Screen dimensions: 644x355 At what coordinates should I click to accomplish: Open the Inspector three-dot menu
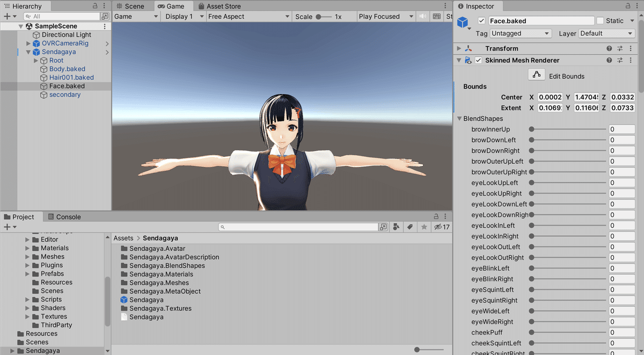click(637, 6)
